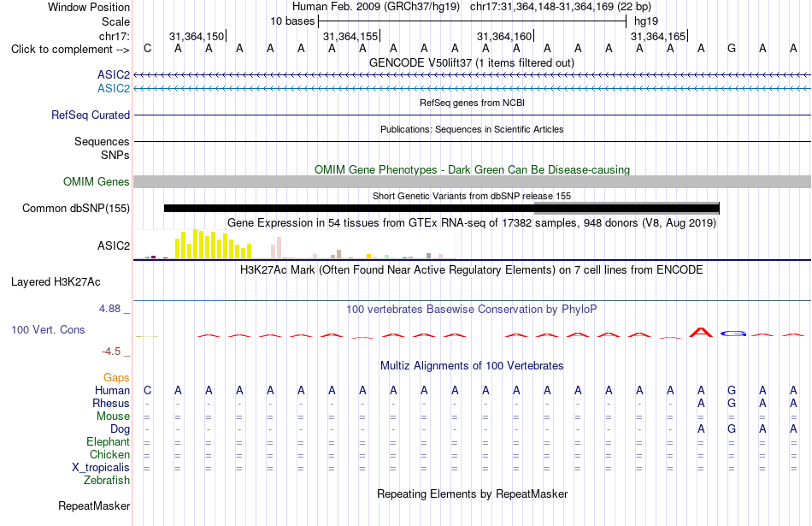
Task: Click 'Multiz Alignments of 100 Vertebrates' title
Action: click(471, 366)
